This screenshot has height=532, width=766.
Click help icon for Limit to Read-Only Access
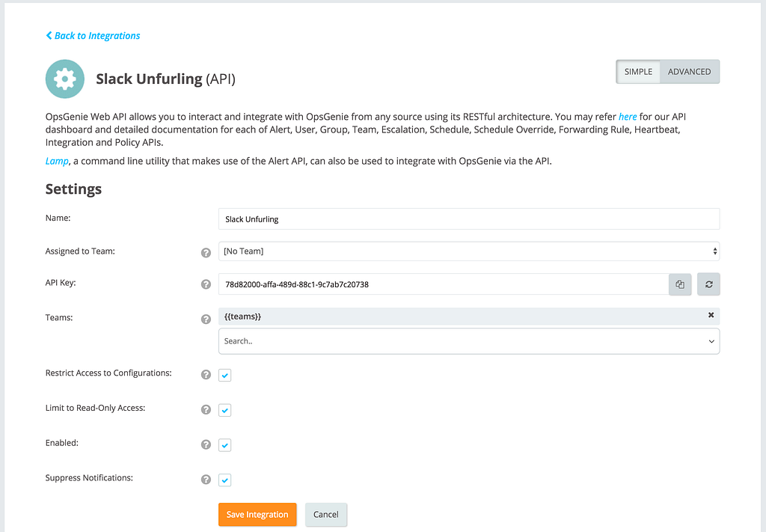[x=206, y=409]
